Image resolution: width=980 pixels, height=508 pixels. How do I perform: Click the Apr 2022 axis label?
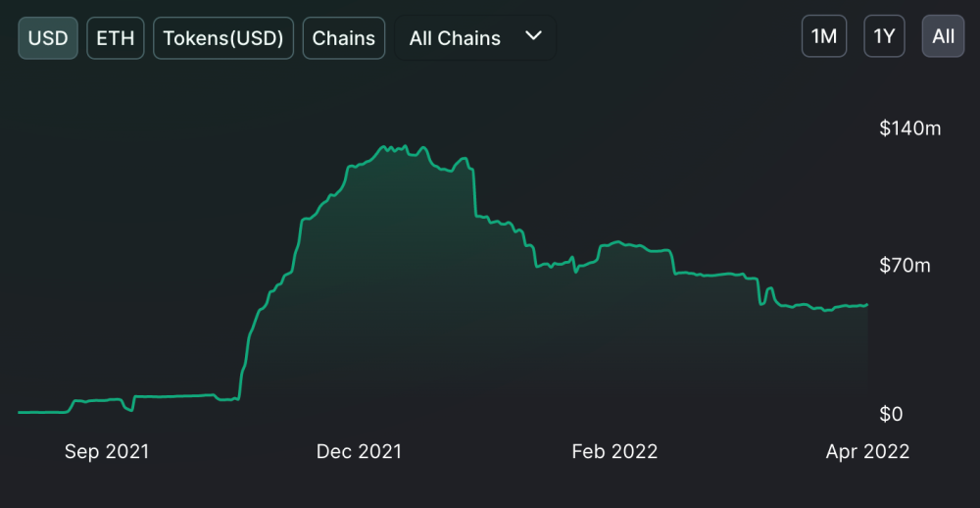tap(867, 451)
